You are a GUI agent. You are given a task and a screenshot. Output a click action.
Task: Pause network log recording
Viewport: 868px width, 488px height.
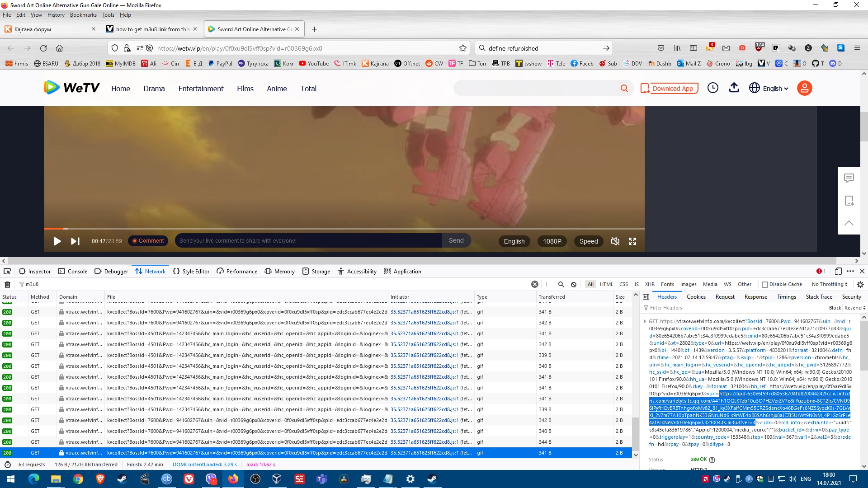point(548,284)
